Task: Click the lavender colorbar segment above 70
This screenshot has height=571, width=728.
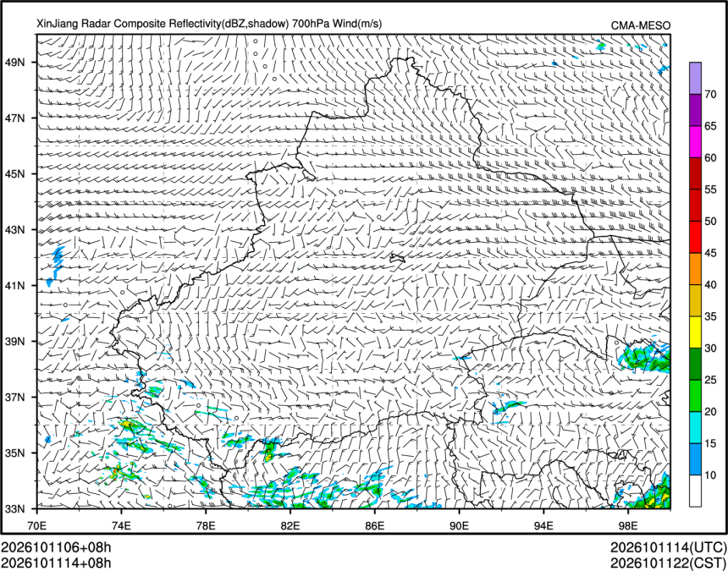Action: pyautogui.click(x=695, y=79)
